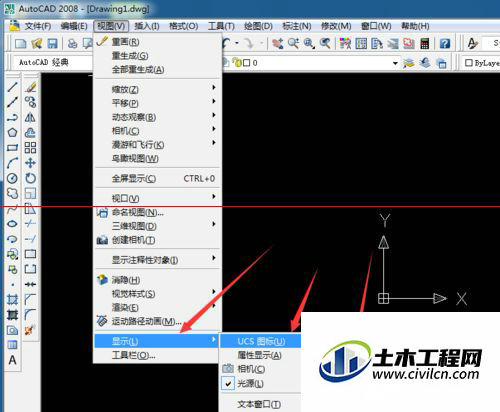Select 文本窗口(T) submenu item
This screenshot has height=412, width=500.
[x=259, y=404]
